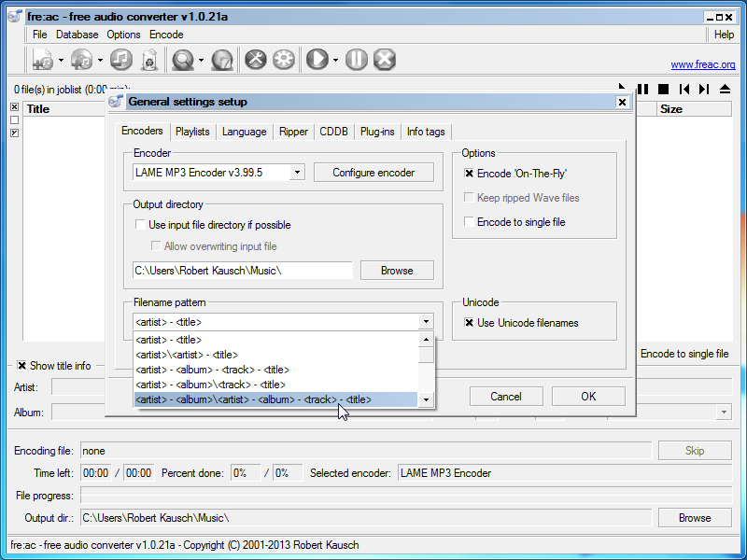Click the clear joblist trash icon

tap(148, 60)
